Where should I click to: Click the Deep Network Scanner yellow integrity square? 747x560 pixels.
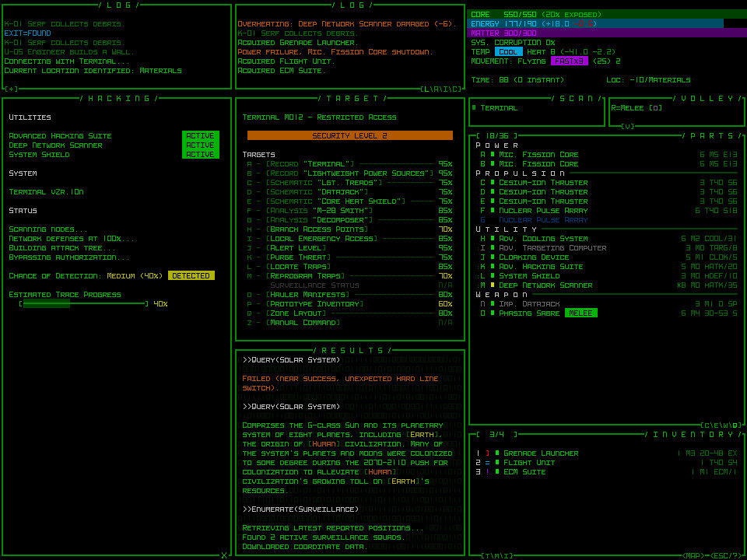click(x=493, y=285)
